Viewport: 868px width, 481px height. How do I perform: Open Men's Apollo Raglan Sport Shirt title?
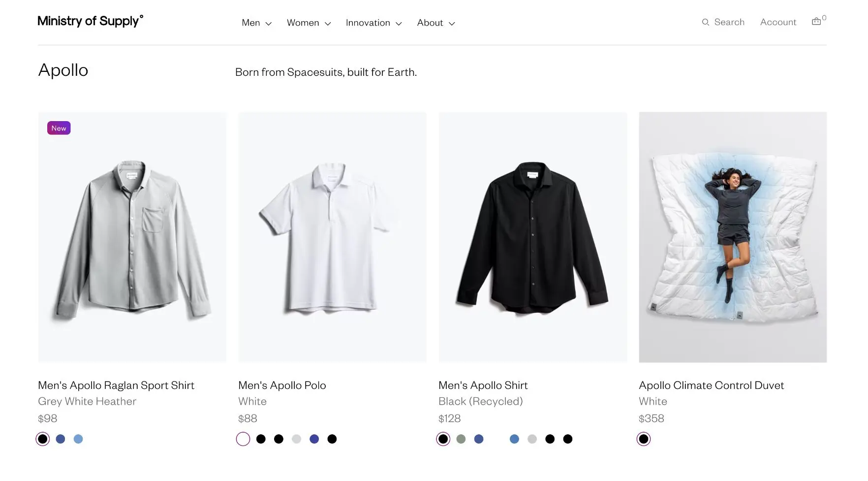(x=116, y=385)
